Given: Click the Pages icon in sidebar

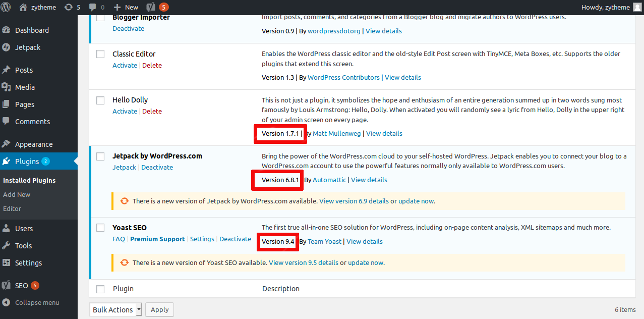Looking at the screenshot, I should point(7,104).
